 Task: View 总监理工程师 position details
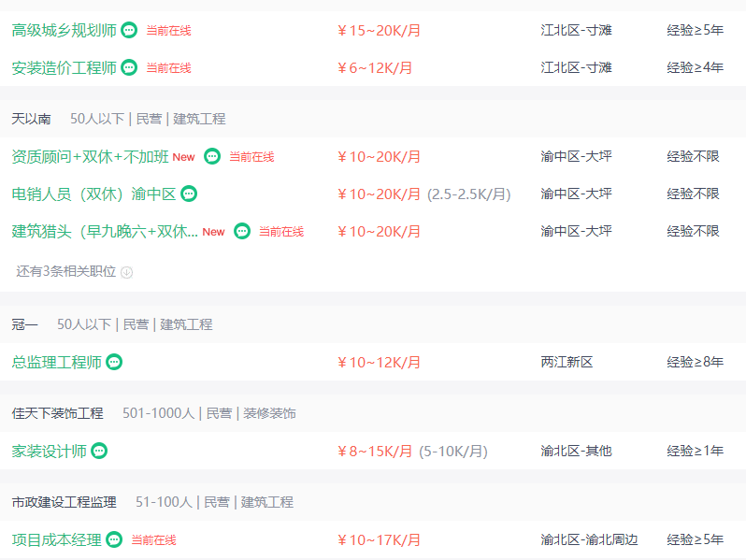[x=57, y=362]
